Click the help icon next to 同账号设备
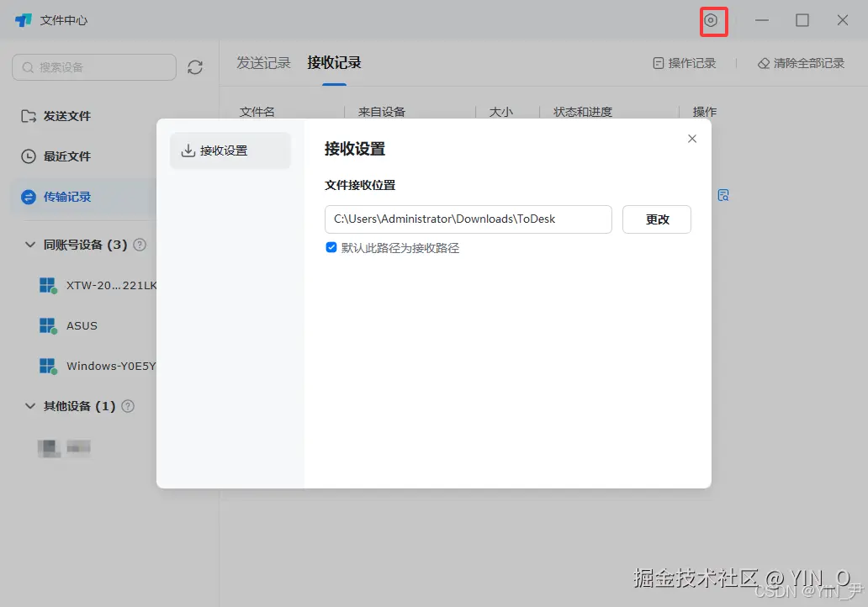This screenshot has width=868, height=607. pyautogui.click(x=141, y=244)
